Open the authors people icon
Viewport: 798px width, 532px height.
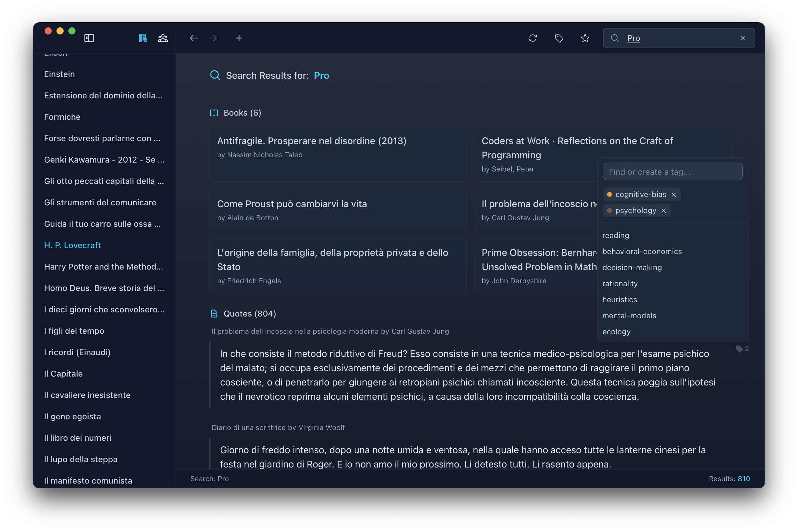point(163,38)
